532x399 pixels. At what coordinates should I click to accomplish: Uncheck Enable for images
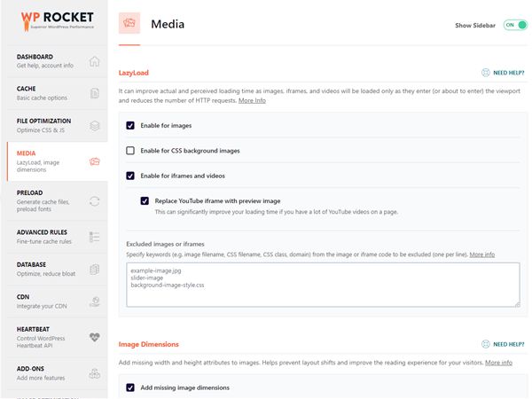click(x=130, y=126)
